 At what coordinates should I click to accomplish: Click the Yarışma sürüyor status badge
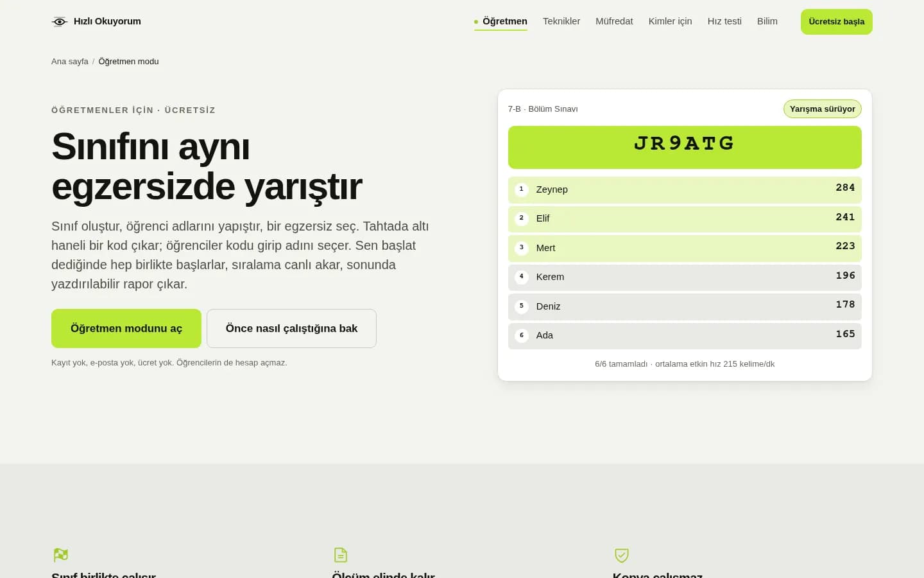(822, 109)
